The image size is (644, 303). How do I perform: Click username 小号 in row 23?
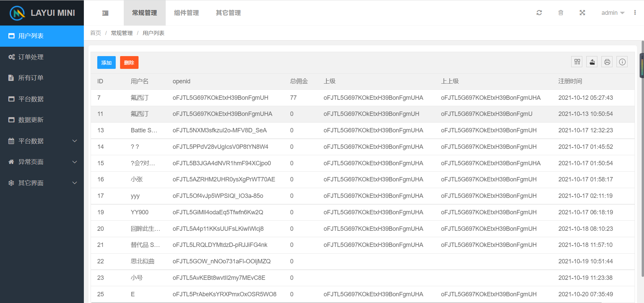tap(137, 278)
